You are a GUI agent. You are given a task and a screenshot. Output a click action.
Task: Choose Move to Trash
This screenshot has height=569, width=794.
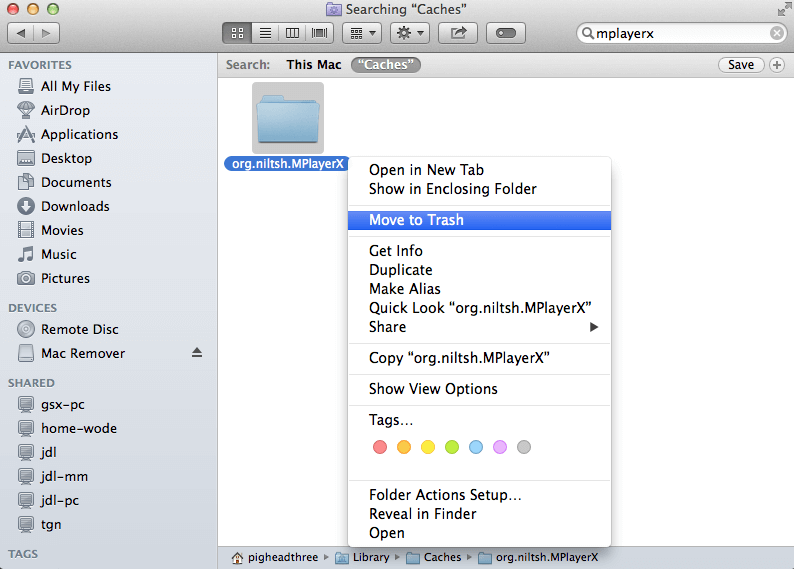479,220
